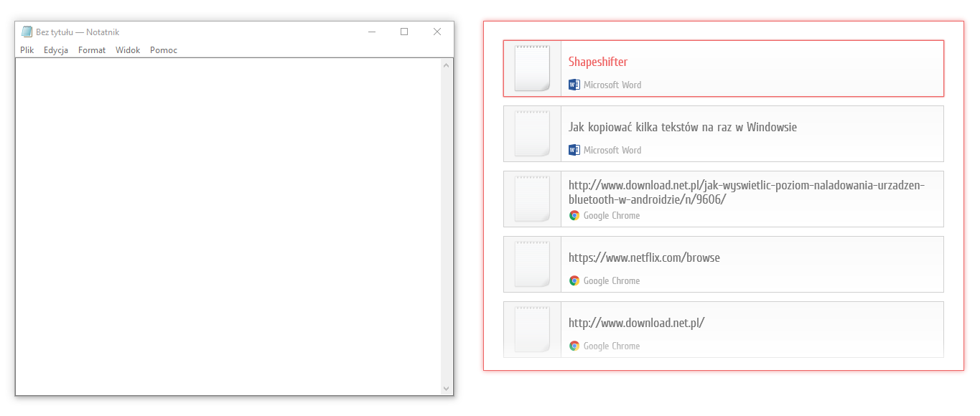Open the Edycja menu in Notatnik

[56, 50]
